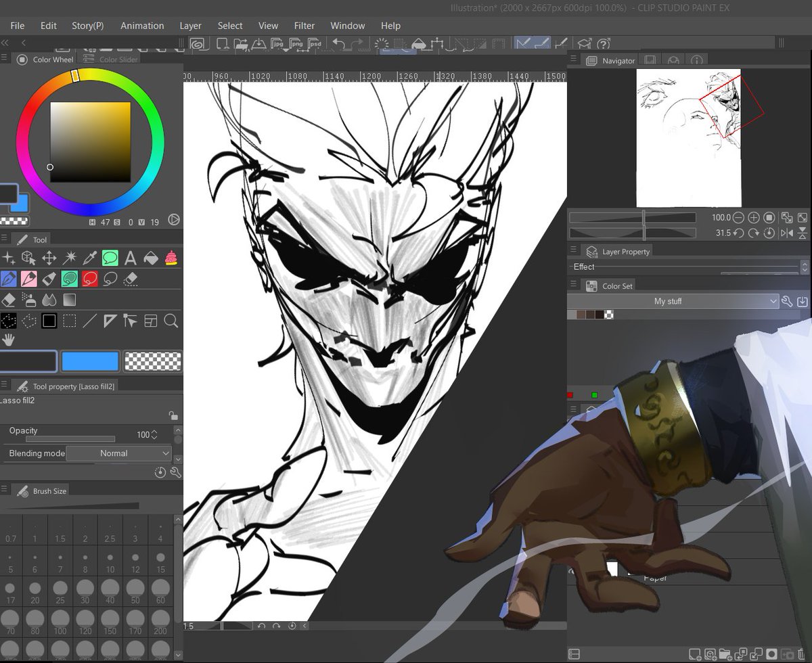This screenshot has height=663, width=812.
Task: Export as JPG from command bar
Action: click(x=277, y=44)
